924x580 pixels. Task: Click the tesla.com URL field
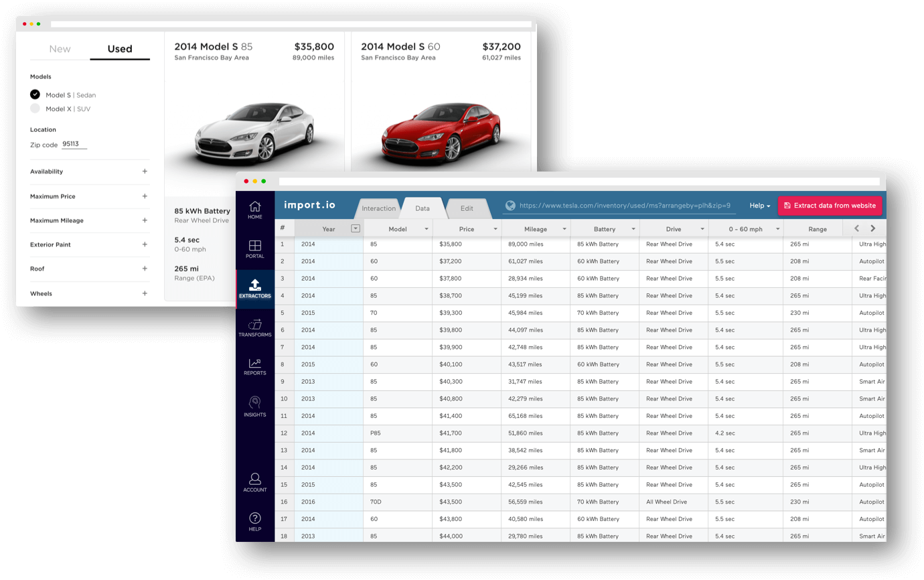(x=625, y=206)
